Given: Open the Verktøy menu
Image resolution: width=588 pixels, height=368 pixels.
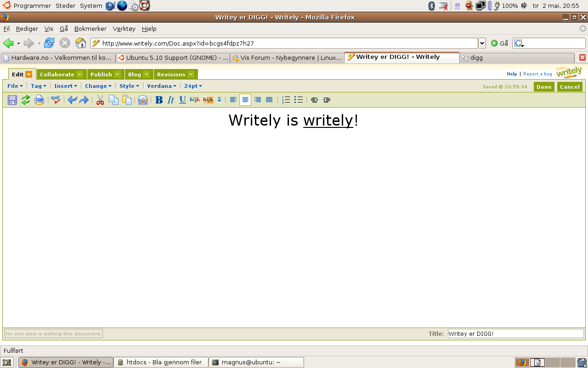Looking at the screenshot, I should (124, 29).
